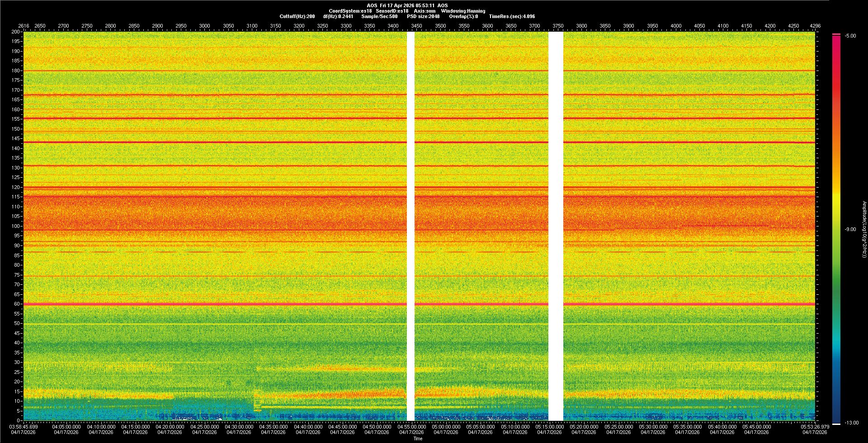Click the Time axis title below the plot

(418, 438)
